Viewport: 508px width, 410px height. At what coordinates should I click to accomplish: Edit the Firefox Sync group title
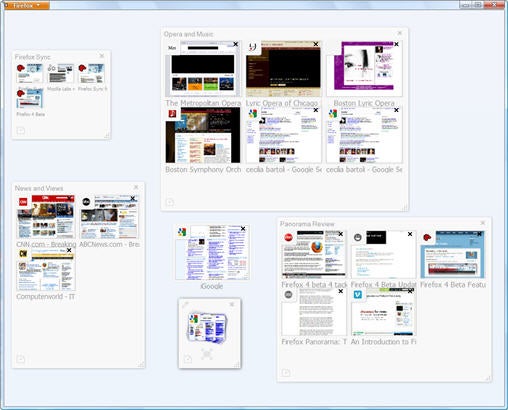[x=32, y=57]
